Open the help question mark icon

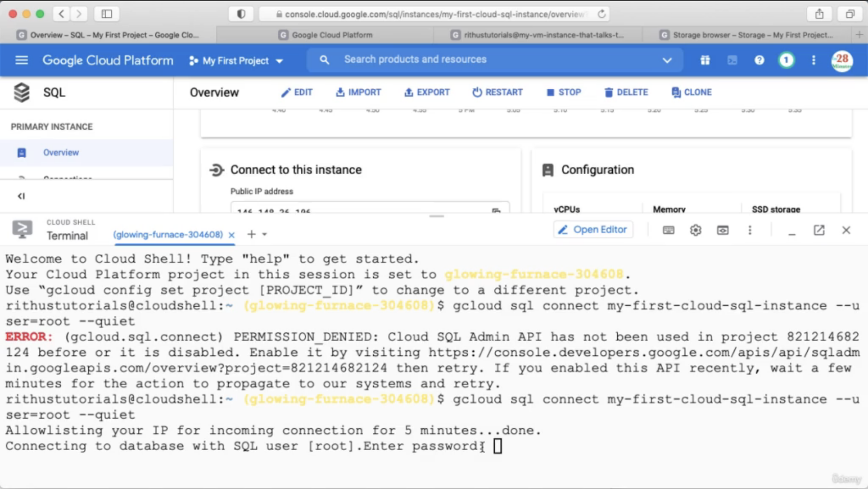tap(759, 60)
